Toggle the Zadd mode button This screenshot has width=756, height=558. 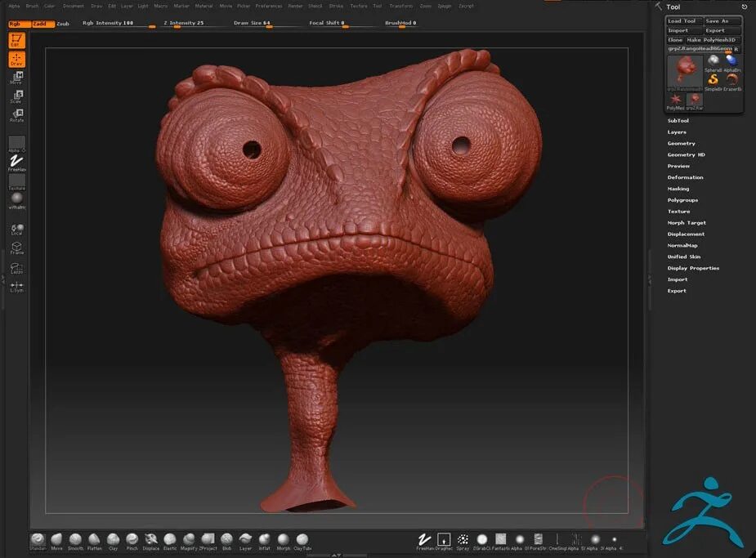click(x=43, y=24)
